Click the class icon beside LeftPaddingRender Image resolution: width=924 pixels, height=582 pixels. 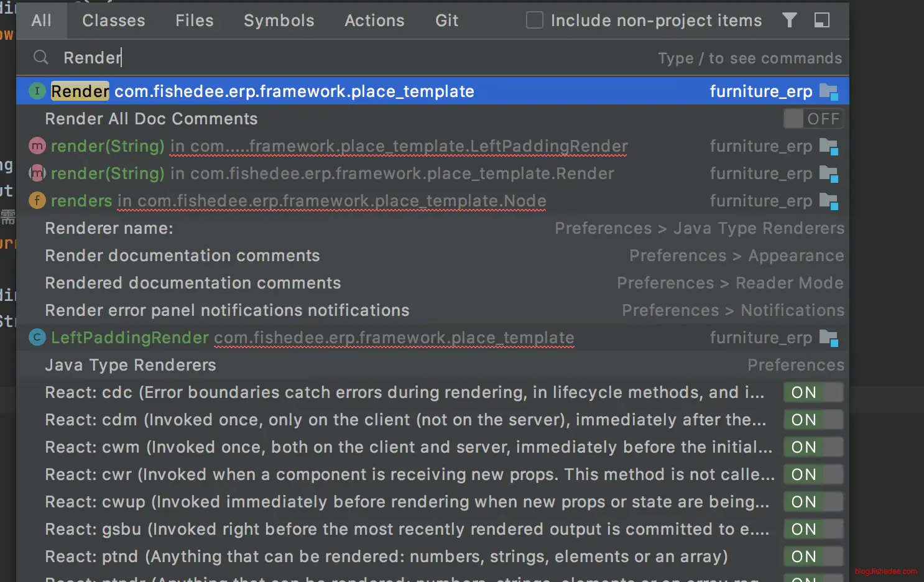pyautogui.click(x=37, y=338)
